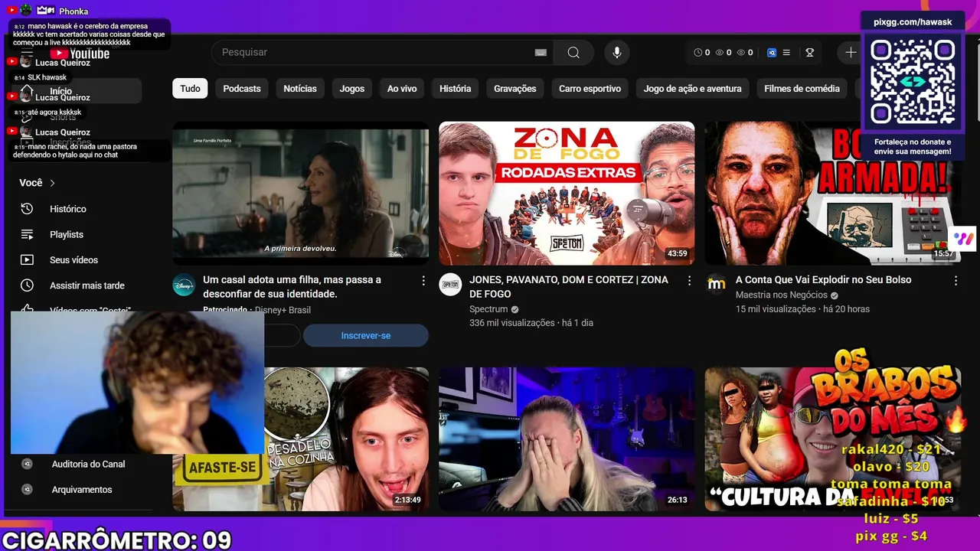Open A Conta Que Vai Explodir no Seu Bolso title
The width and height of the screenshot is (980, 551).
coord(824,280)
